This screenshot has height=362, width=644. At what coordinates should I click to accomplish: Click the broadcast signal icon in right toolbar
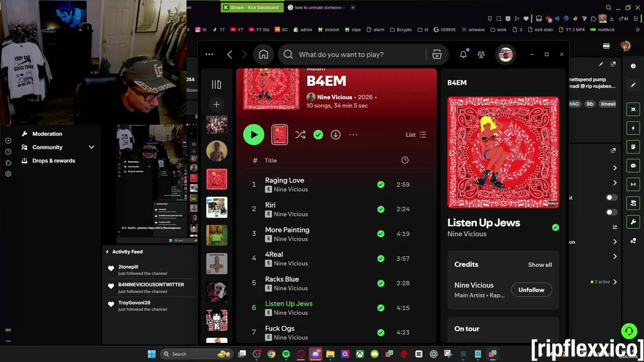(633, 184)
